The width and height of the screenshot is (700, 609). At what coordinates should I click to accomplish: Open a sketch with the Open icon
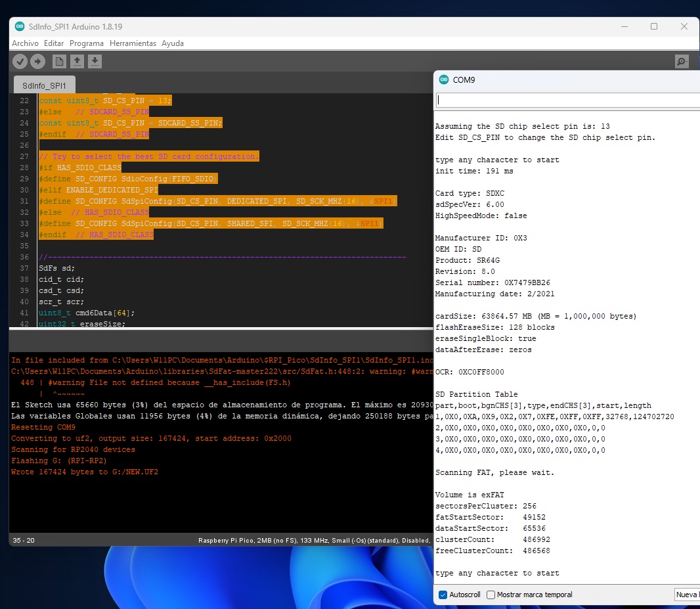click(77, 61)
